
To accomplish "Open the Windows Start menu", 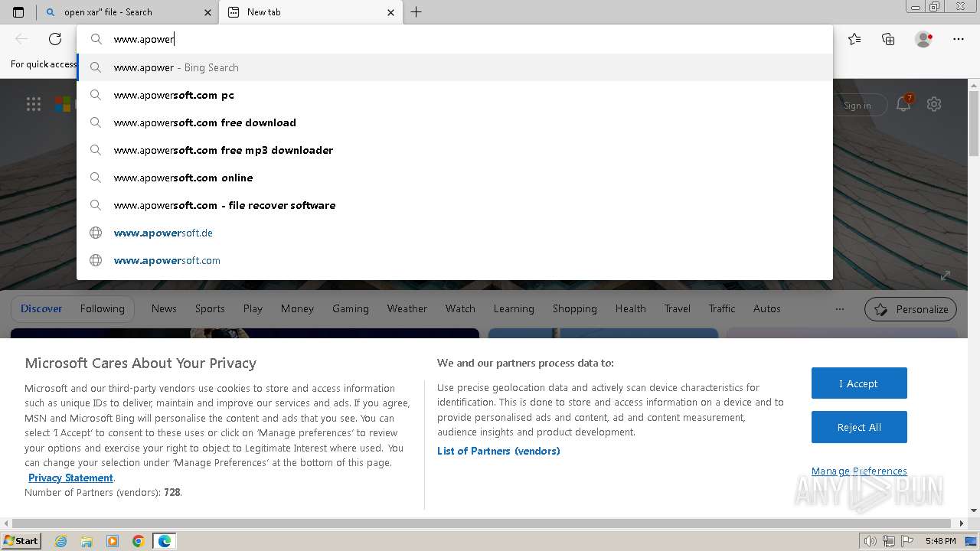I will click(x=21, y=540).
